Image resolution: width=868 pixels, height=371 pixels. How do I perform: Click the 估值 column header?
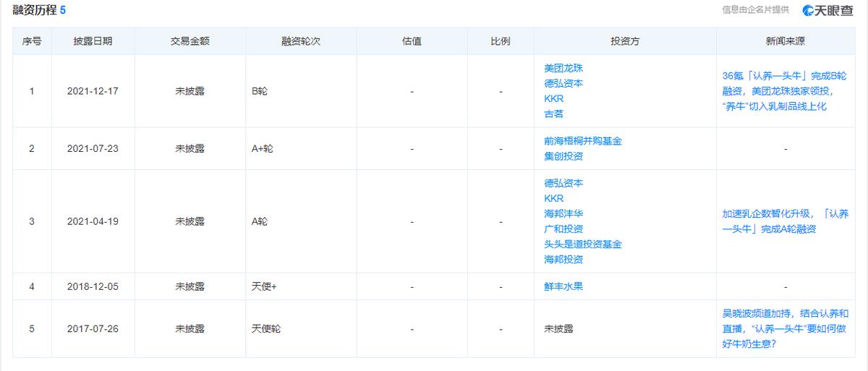[412, 41]
